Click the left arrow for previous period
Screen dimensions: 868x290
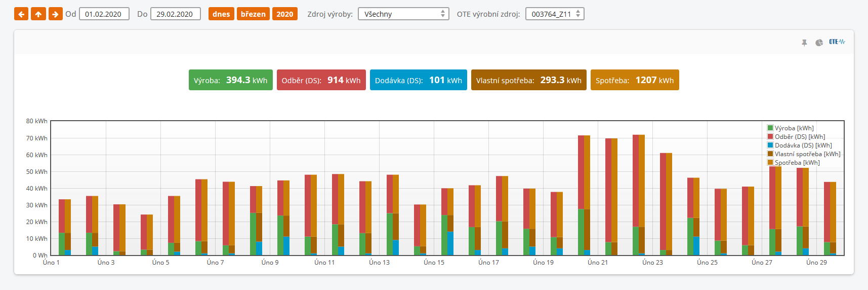click(21, 14)
